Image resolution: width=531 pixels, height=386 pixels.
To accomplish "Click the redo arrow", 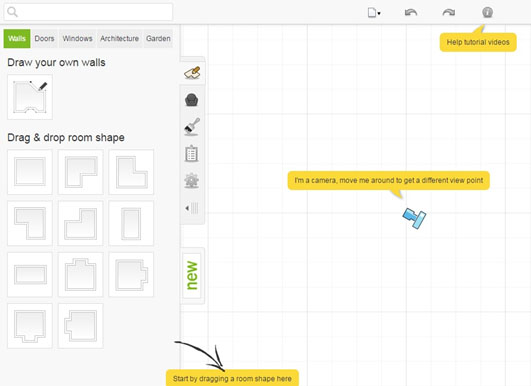I will click(x=449, y=13).
